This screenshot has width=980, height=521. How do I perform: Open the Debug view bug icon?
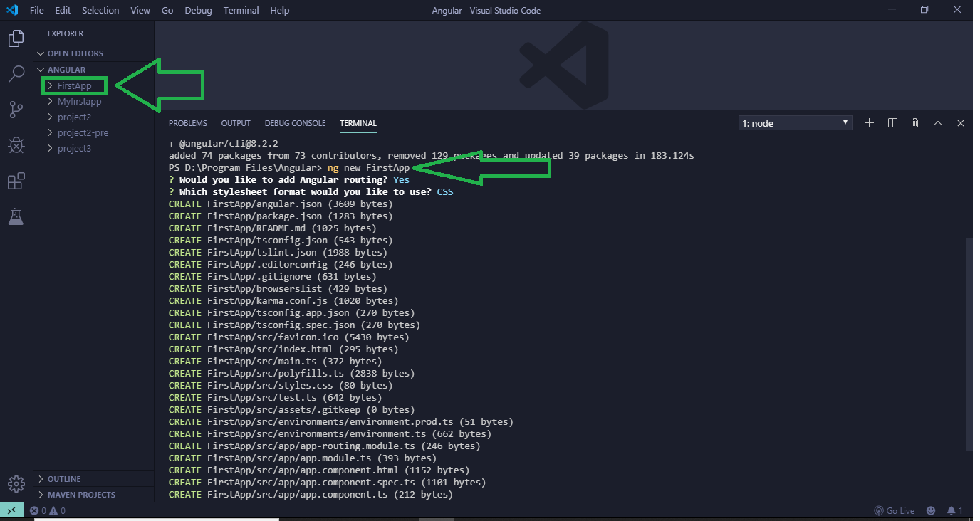[16, 145]
